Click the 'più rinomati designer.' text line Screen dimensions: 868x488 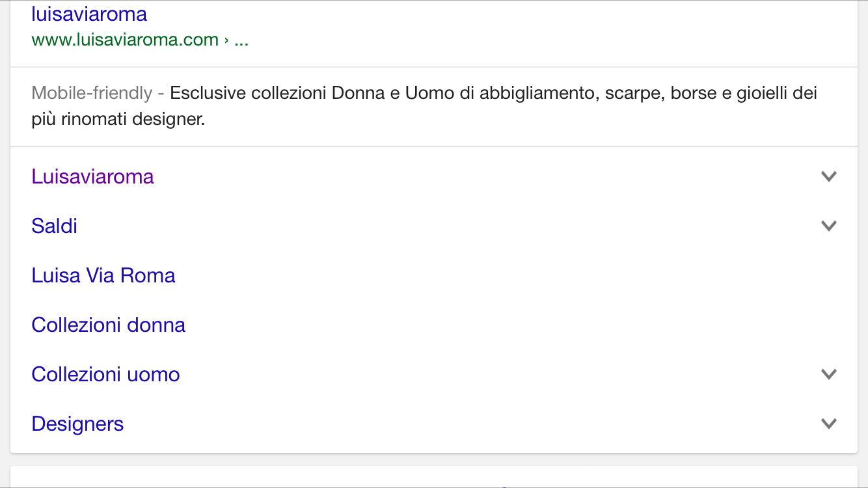click(x=118, y=120)
